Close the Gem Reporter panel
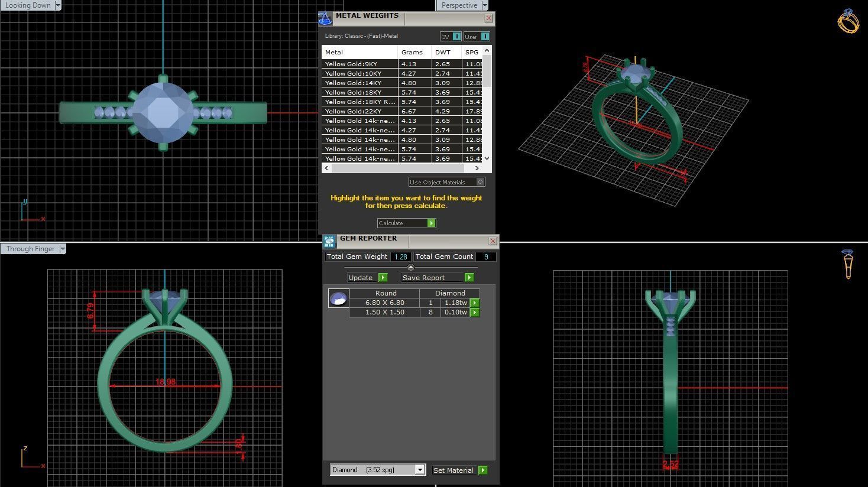 [493, 241]
